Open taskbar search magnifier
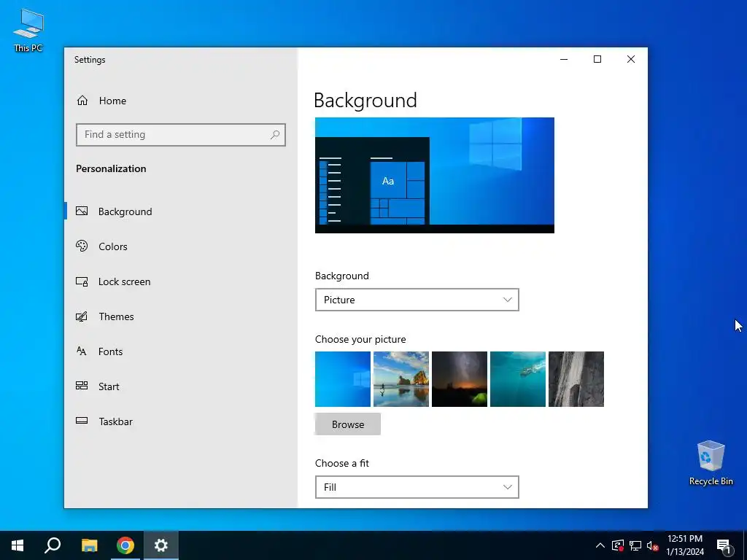747x560 pixels. pyautogui.click(x=53, y=545)
